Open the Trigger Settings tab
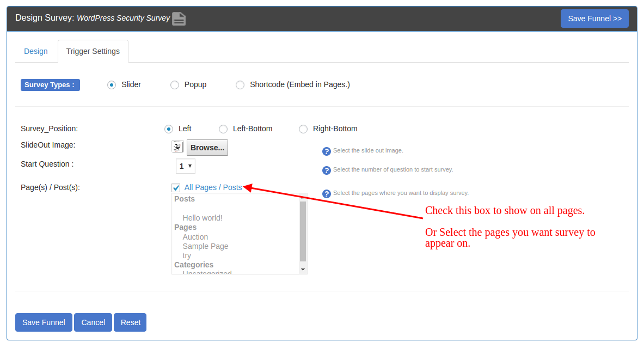Viewport: 644px width, 354px height. (x=93, y=51)
